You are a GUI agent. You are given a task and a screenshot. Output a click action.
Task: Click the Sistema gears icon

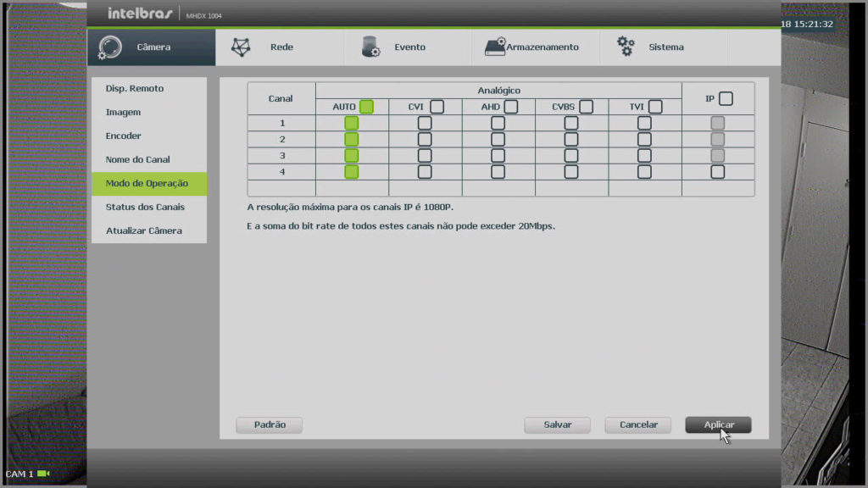626,47
